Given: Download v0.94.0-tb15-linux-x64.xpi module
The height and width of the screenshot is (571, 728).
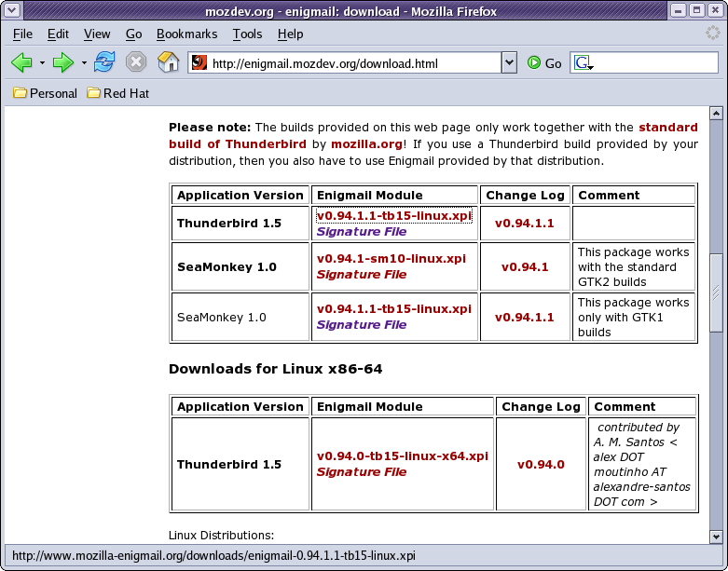Looking at the screenshot, I should [x=402, y=456].
